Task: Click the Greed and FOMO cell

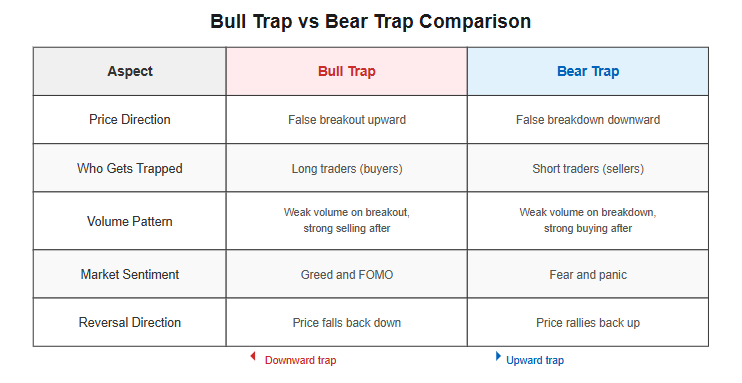Action: pyautogui.click(x=346, y=275)
